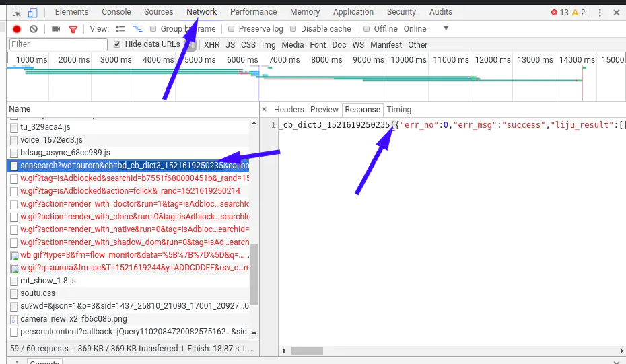Filter requests by Font type
Screen dimensions: 626x364
tap(318, 44)
